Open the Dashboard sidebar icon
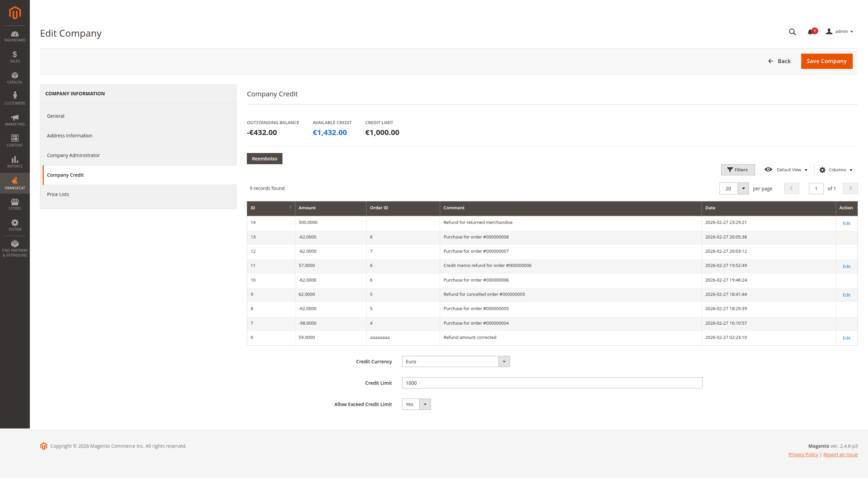The height and width of the screenshot is (478, 868). (15, 36)
